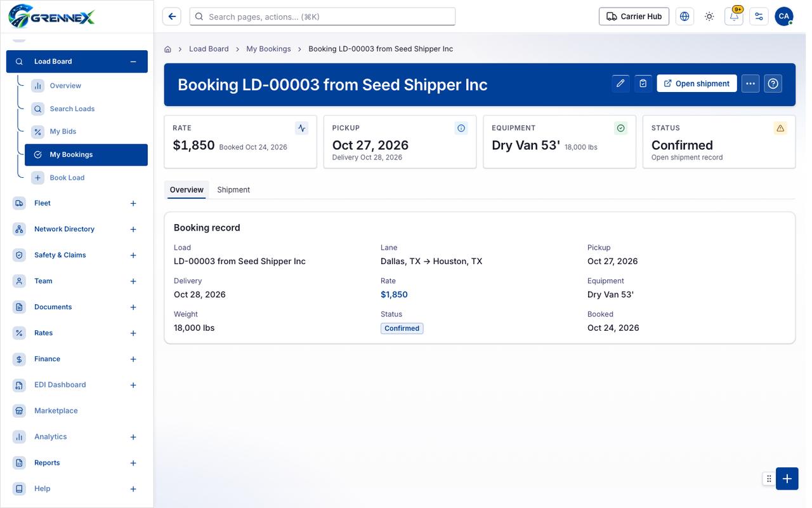Click the Load Board breadcrumb link

[x=209, y=49]
